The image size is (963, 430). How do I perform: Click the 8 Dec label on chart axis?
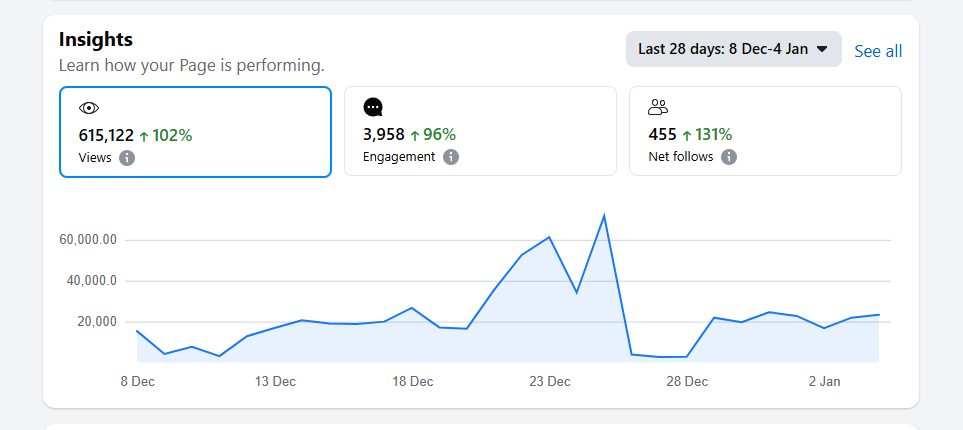tap(137, 381)
